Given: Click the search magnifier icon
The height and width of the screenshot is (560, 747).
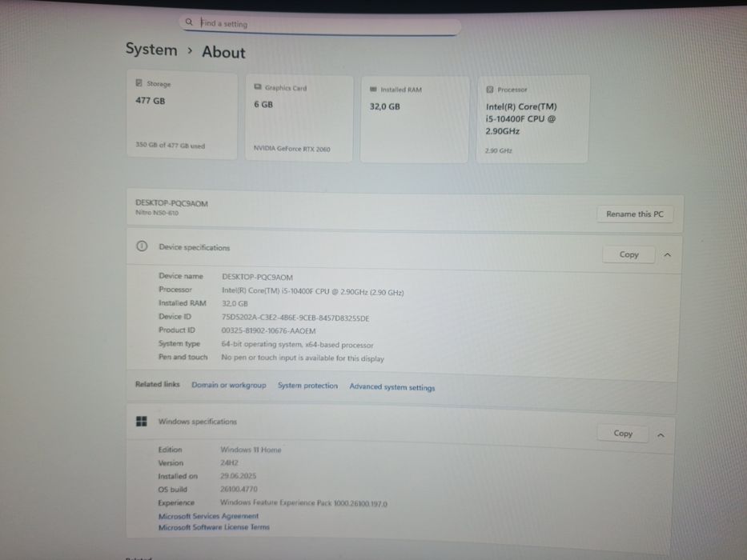Looking at the screenshot, I should tap(189, 22).
